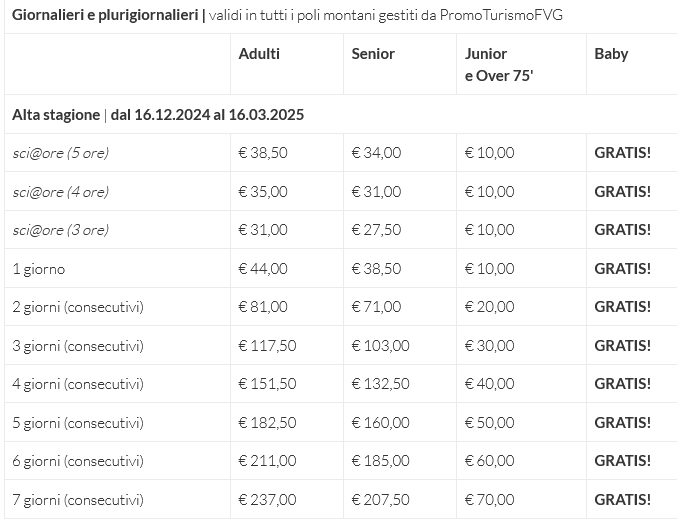Image resolution: width=677 pixels, height=519 pixels.
Task: Click the € 132,50 senior price cell
Action: (x=380, y=383)
